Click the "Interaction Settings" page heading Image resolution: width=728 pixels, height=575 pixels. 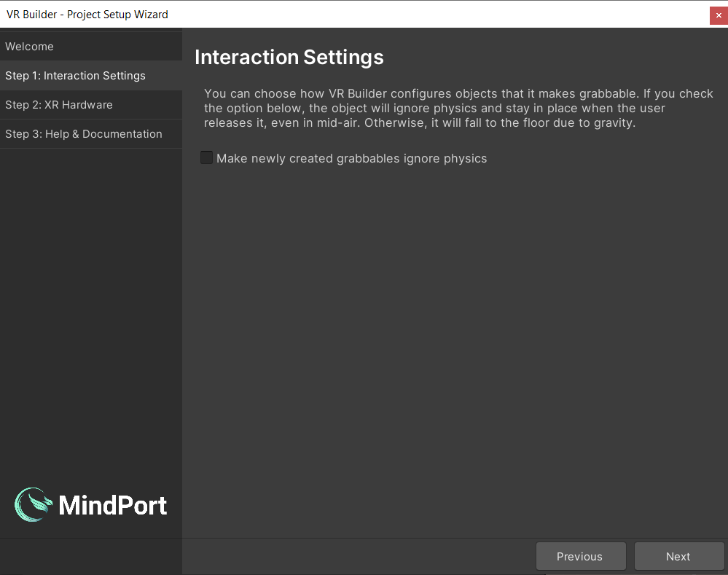289,58
